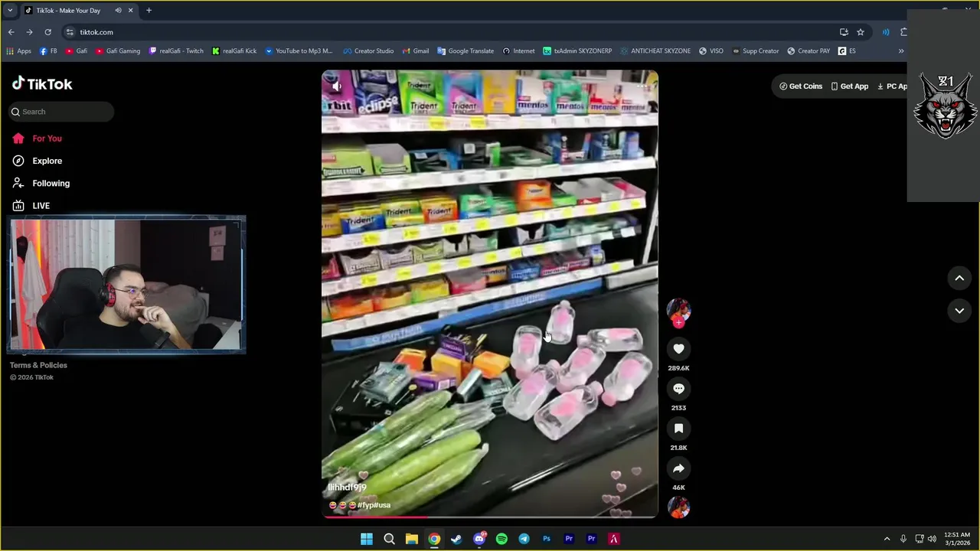Open comments showing 2133

pyautogui.click(x=678, y=389)
